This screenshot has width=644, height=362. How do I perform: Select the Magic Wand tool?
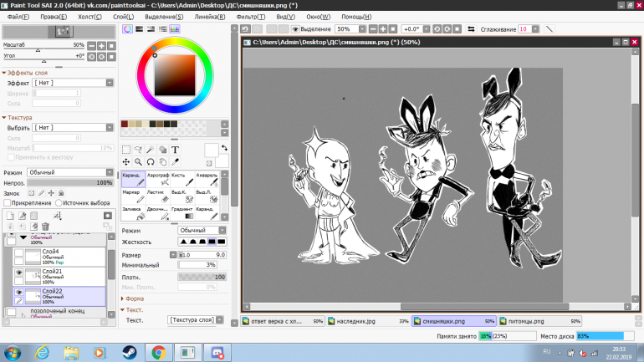point(151,150)
